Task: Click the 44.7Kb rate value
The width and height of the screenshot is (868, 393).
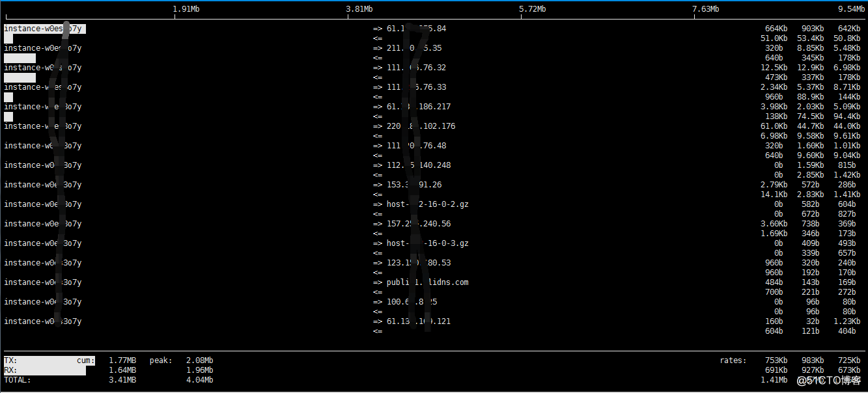Action: (x=810, y=126)
